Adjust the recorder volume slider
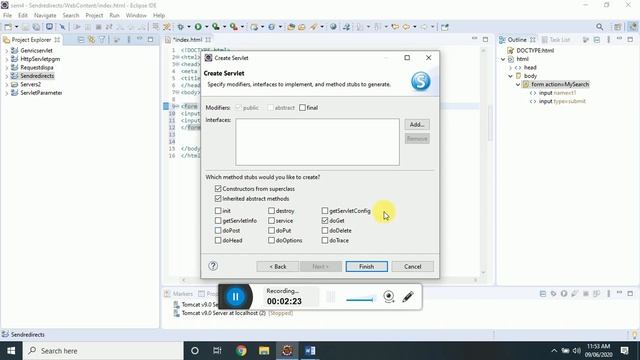This screenshot has width=640, height=360. coord(360,300)
